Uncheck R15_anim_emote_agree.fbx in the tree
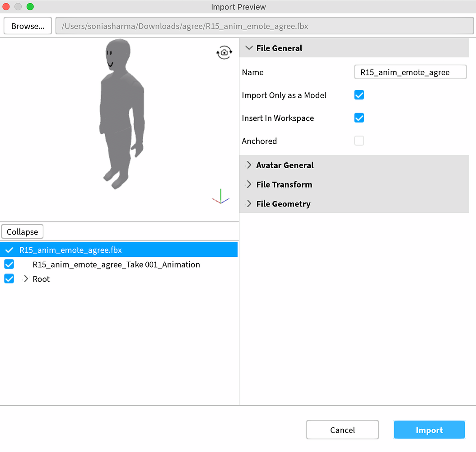Image resolution: width=476 pixels, height=452 pixels. (9, 250)
